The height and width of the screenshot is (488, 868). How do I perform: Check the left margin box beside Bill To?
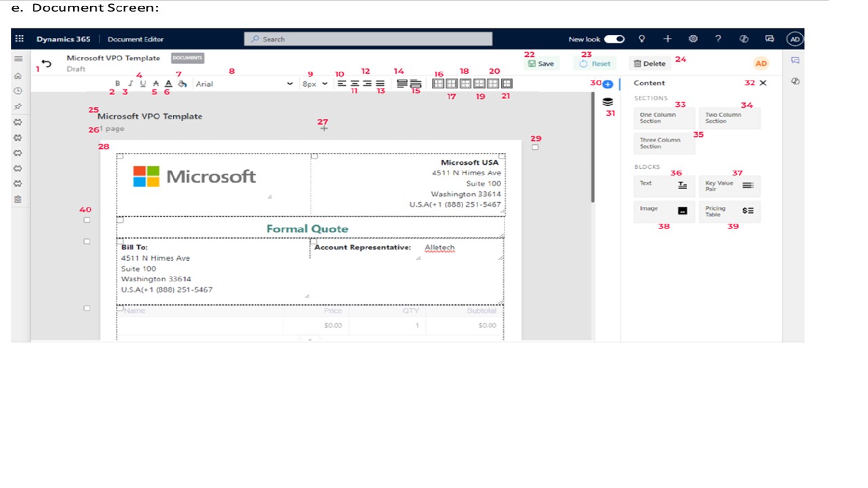86,241
